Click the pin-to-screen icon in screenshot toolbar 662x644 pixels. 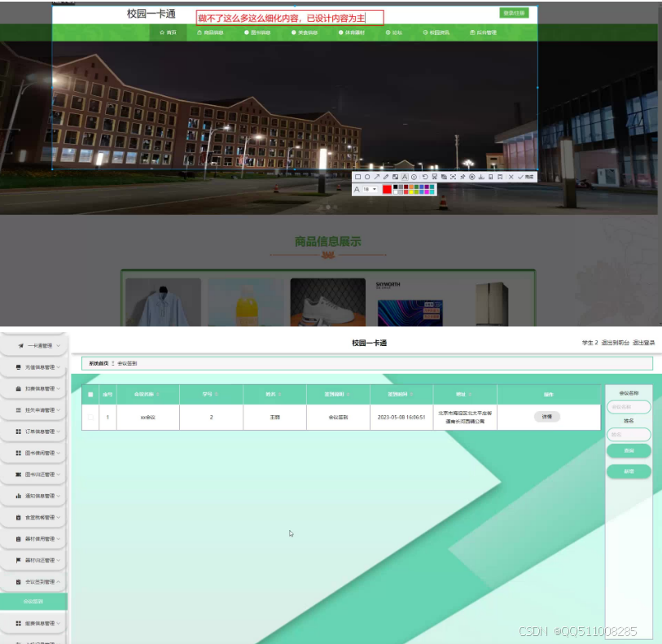pyautogui.click(x=463, y=177)
